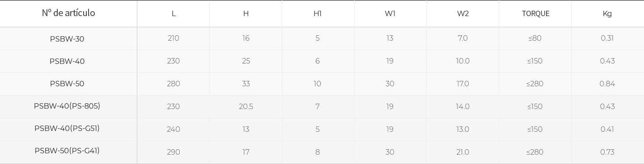
Task: Click the 0.84 weight cell
Action: click(x=607, y=84)
